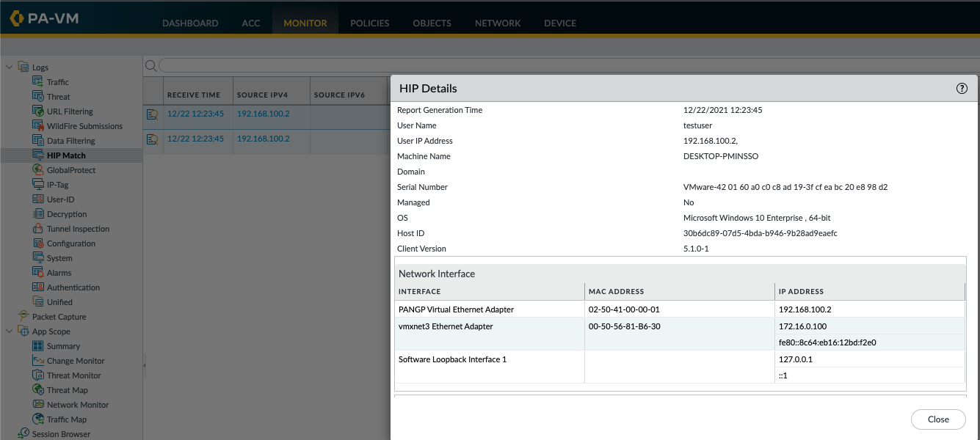
Task: Close the HIP Details dialog
Action: coord(938,419)
